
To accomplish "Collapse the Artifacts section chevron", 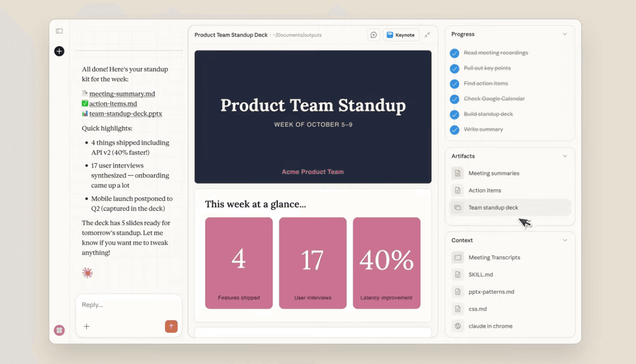I will point(565,156).
